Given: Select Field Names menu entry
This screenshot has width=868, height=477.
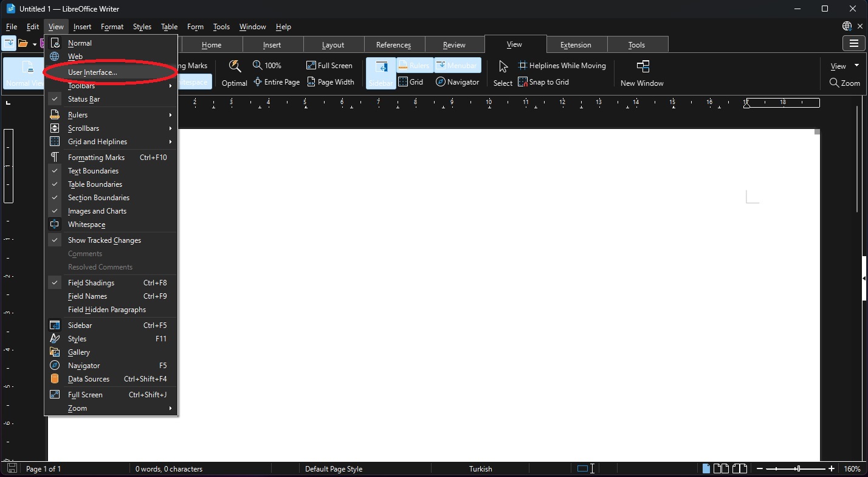Looking at the screenshot, I should [x=111, y=296].
